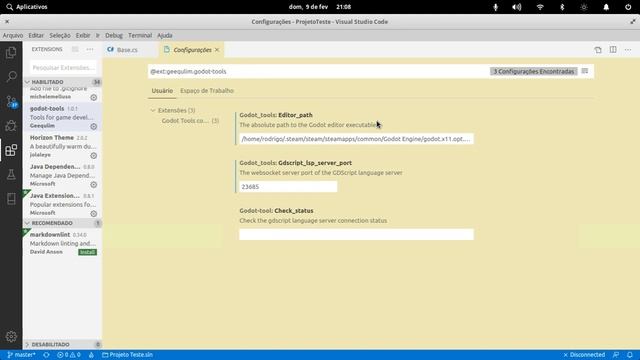Viewport: 640px width, 360px height.
Task: Edit the Editor_path input field
Action: [356, 139]
